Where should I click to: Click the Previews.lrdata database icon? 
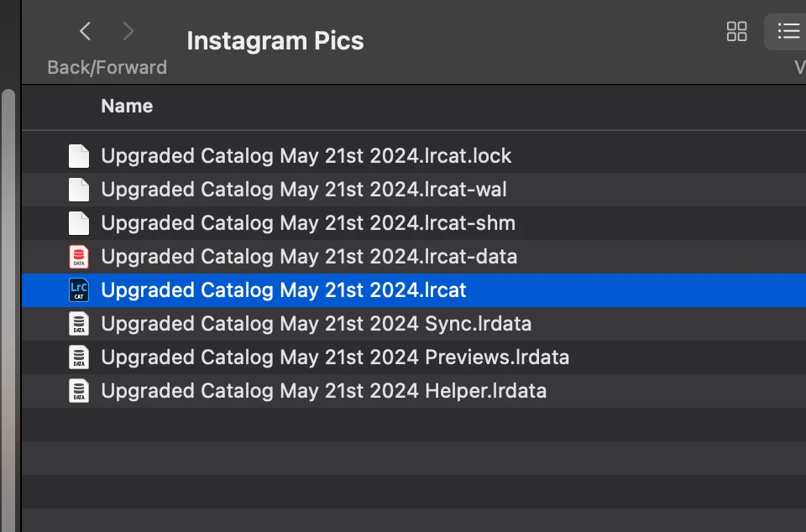coord(78,357)
